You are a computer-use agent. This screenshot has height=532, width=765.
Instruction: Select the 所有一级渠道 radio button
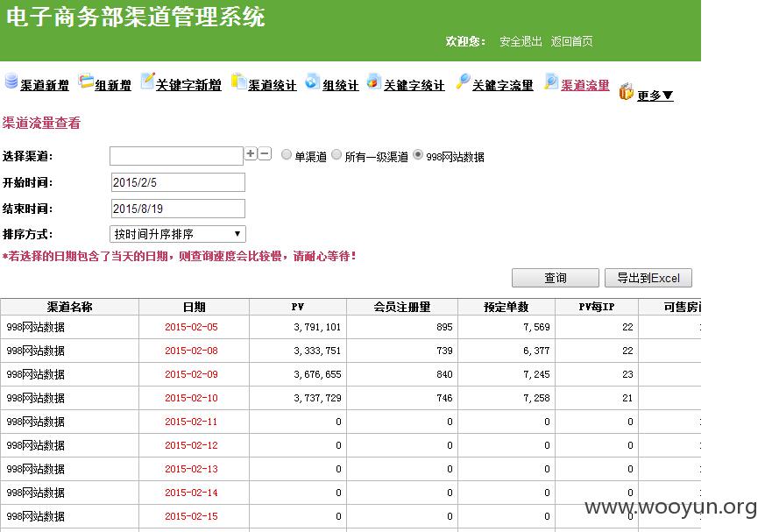click(336, 155)
